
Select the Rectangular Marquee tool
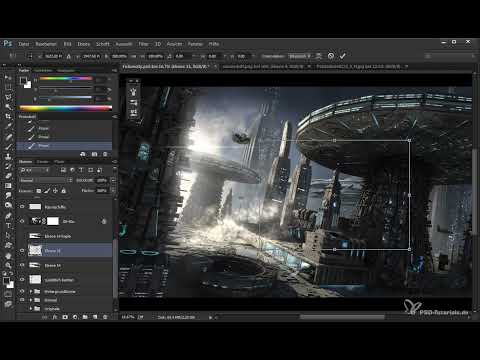coord(8,87)
